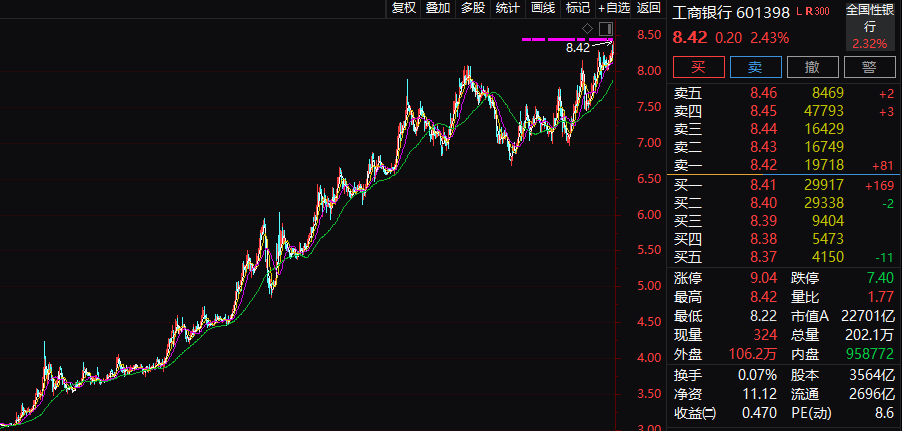Activate the 画线 drawing tool
This screenshot has height=431, width=902.
(x=543, y=7)
